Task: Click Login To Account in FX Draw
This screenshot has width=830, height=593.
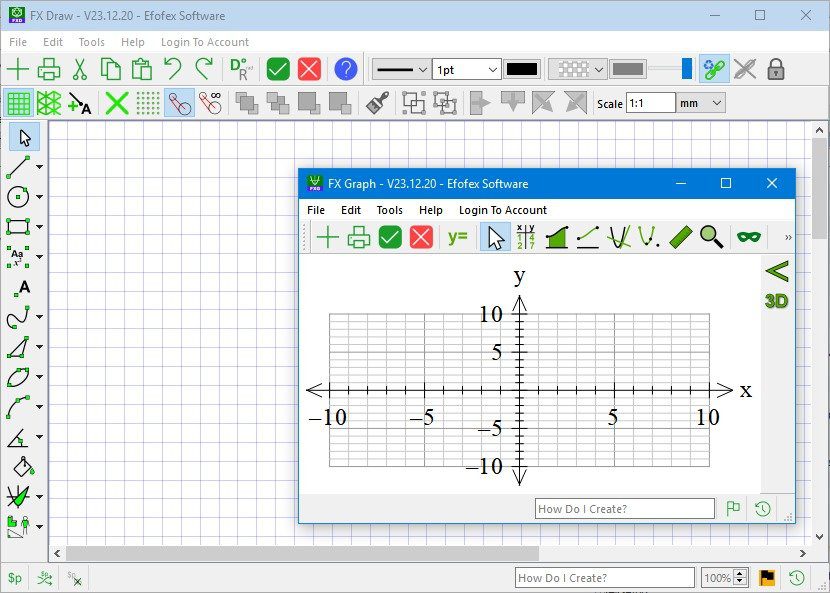Action: [204, 42]
